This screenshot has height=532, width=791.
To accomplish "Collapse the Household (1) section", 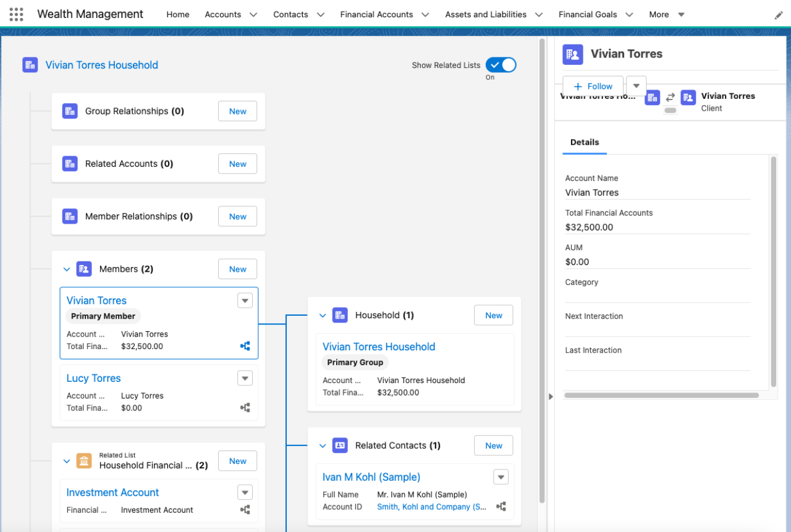I will [322, 316].
